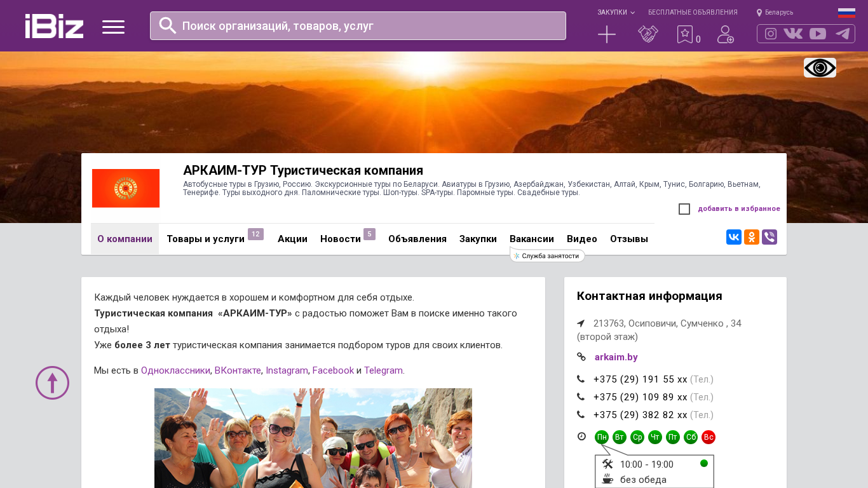The height and width of the screenshot is (488, 868).
Task: Open the 'Акции' tab
Action: 292,239
